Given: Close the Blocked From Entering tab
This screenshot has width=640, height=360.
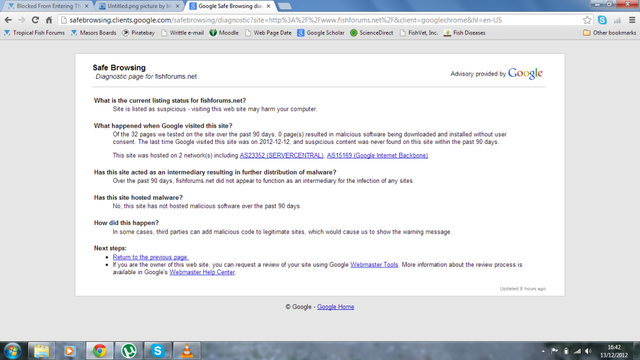Looking at the screenshot, I should (x=86, y=6).
